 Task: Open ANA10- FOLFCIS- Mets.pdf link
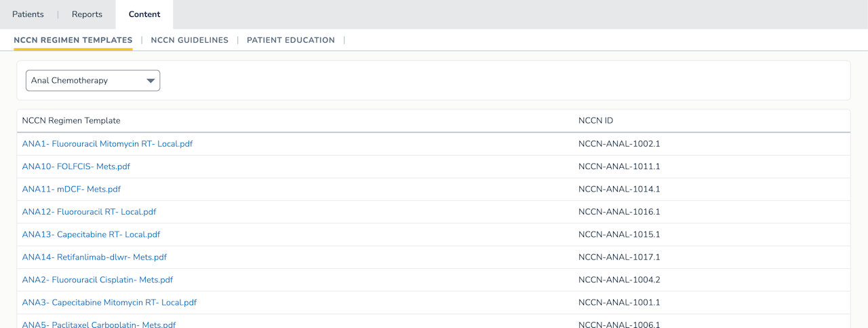76,166
